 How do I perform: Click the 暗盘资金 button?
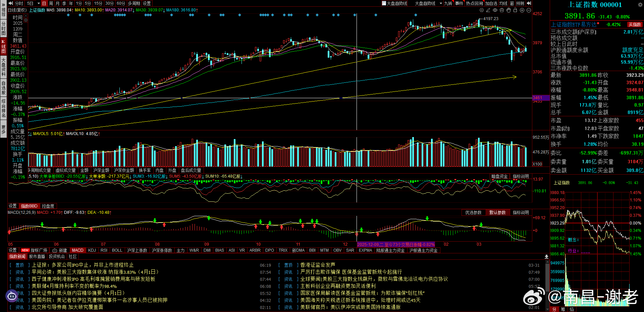tap(499, 176)
